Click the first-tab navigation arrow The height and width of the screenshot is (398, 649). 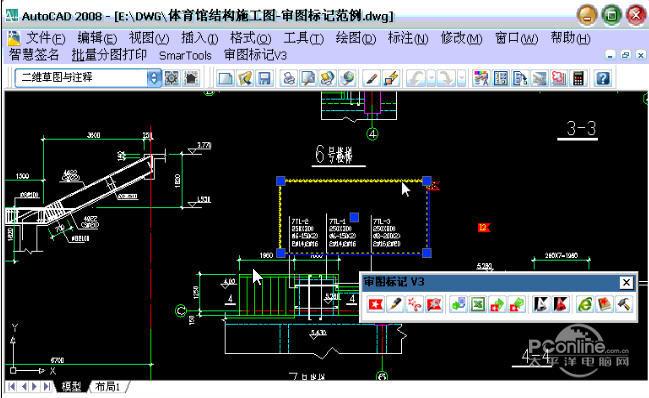pos(12,387)
